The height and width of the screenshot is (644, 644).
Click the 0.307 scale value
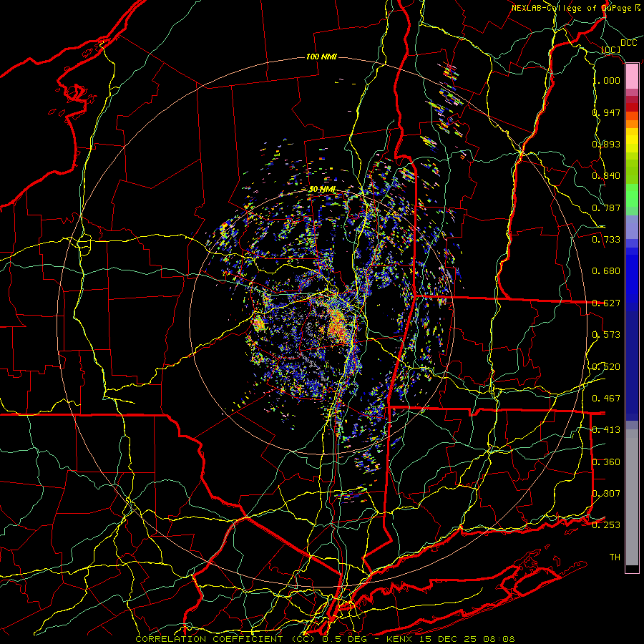click(606, 494)
